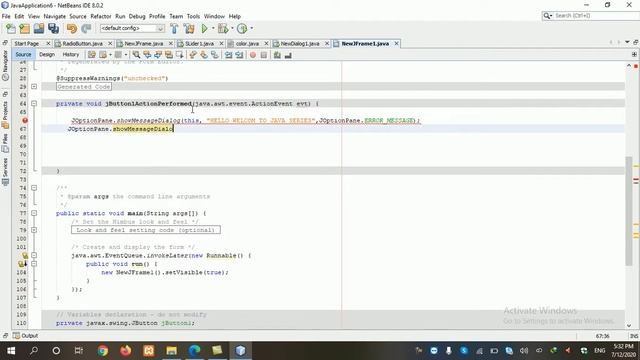Expand the Look and feel setting code fold

[34, 230]
